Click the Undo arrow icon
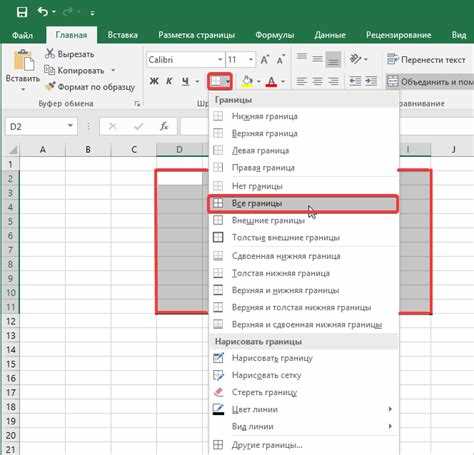474x455 pixels. pos(43,12)
